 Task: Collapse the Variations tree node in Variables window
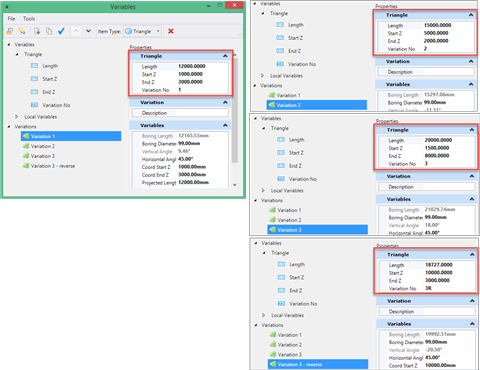(x=9, y=127)
